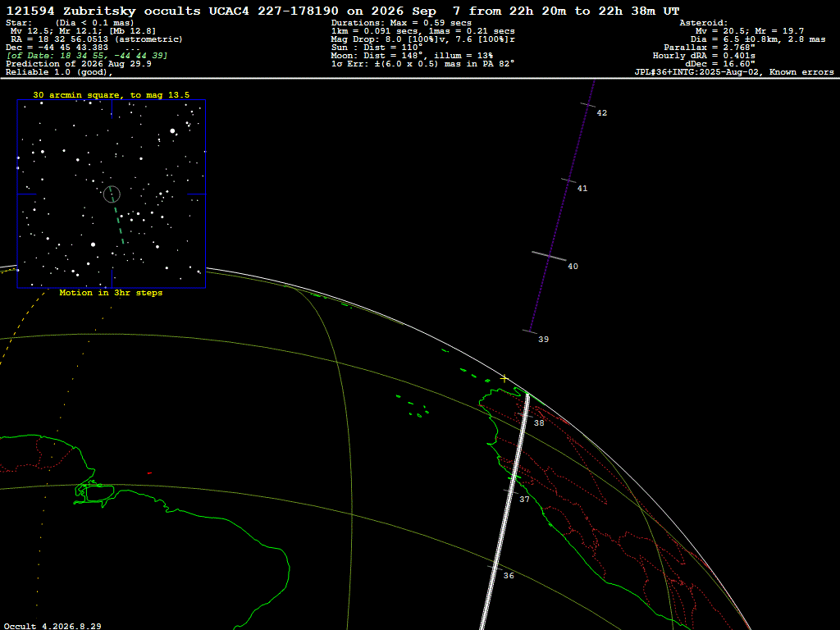Click the minute 39 tick on the purple line
The image size is (840, 630).
point(530,331)
